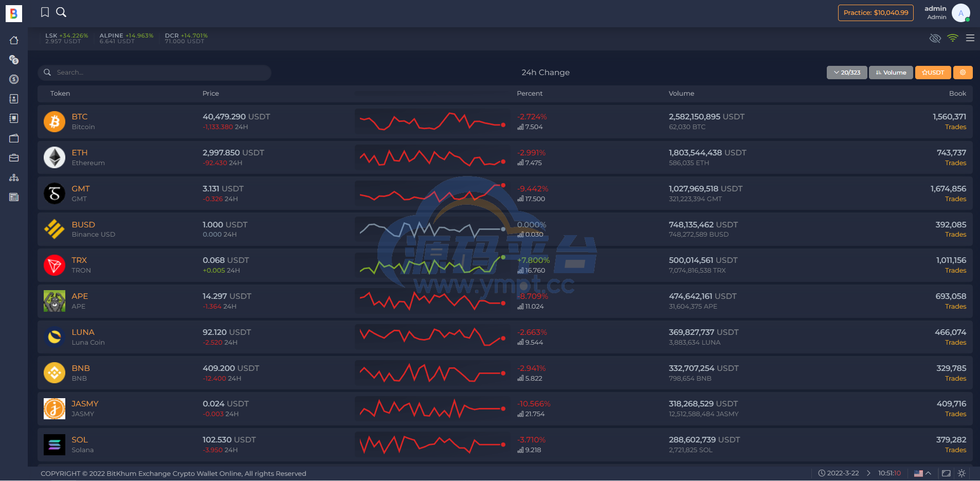Click the LSK +34.226% ticker item
980x481 pixels.
pos(67,39)
